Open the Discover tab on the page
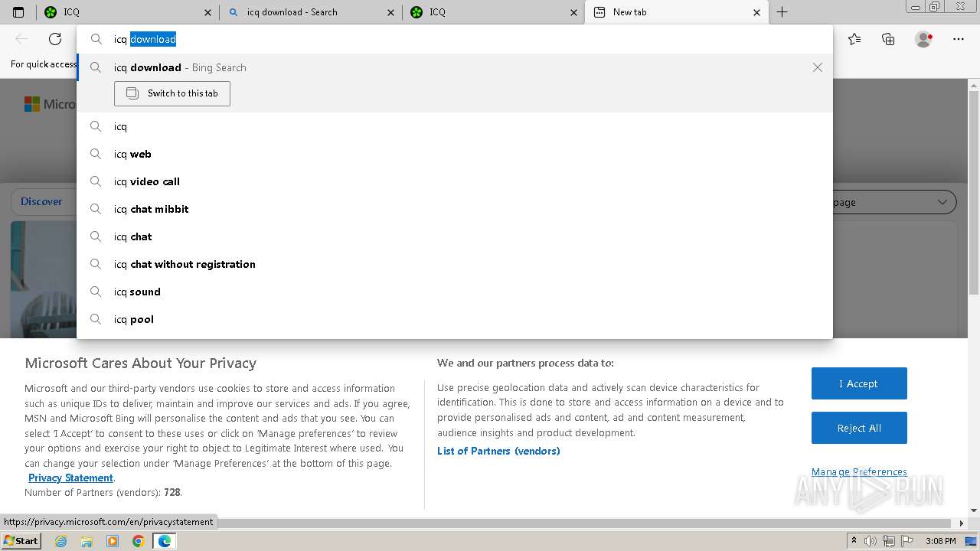980x551 pixels. click(x=41, y=201)
